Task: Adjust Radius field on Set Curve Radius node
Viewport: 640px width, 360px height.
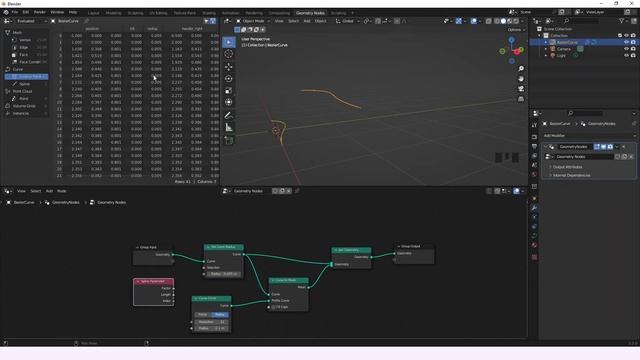Action: click(x=224, y=274)
